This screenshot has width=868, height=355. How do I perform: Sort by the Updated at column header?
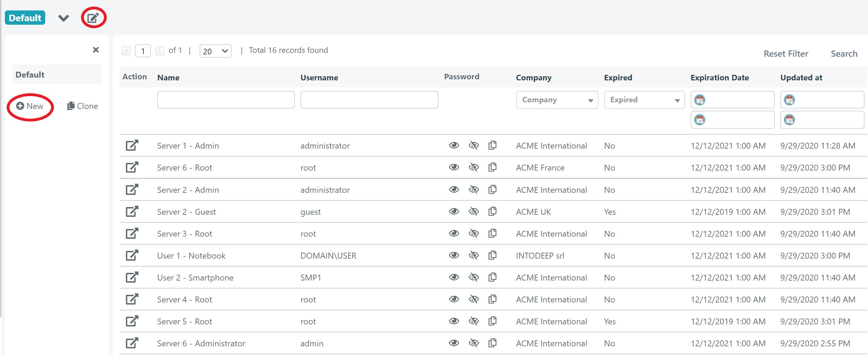coord(801,78)
